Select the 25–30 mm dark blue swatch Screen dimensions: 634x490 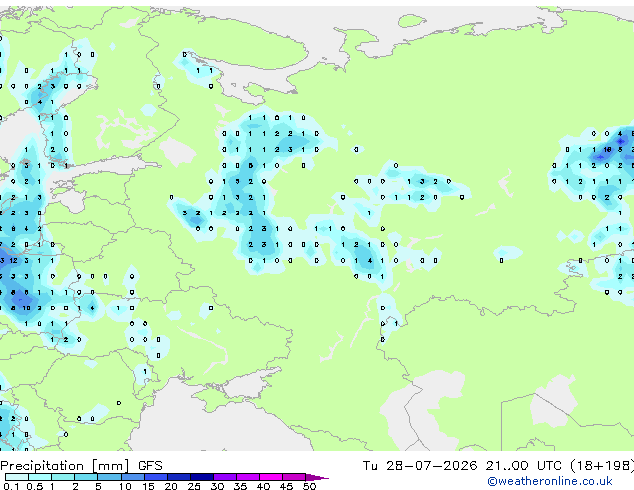pyautogui.click(x=201, y=477)
